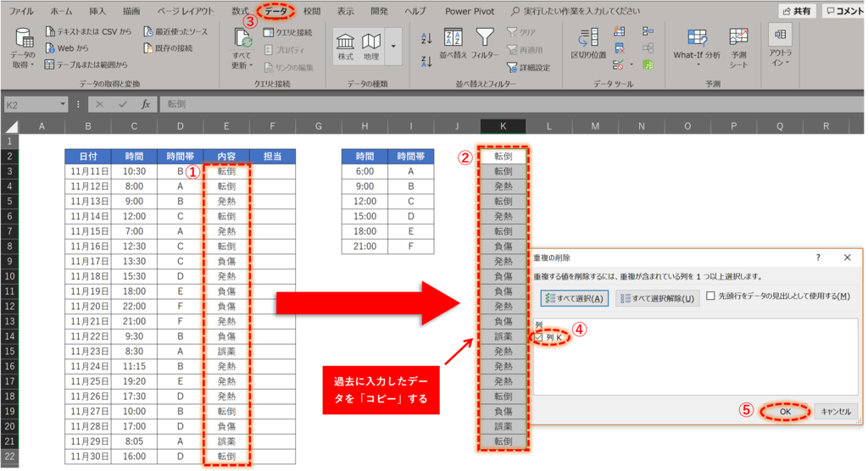868x471 pixels.
Task: Click the すべて更新 refresh icon
Action: [242, 39]
